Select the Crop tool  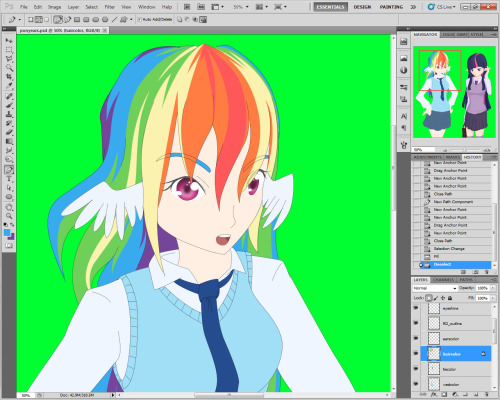9,77
